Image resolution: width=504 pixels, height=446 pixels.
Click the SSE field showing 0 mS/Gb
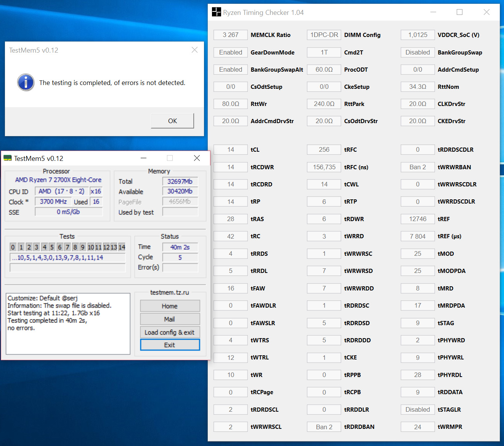point(69,212)
